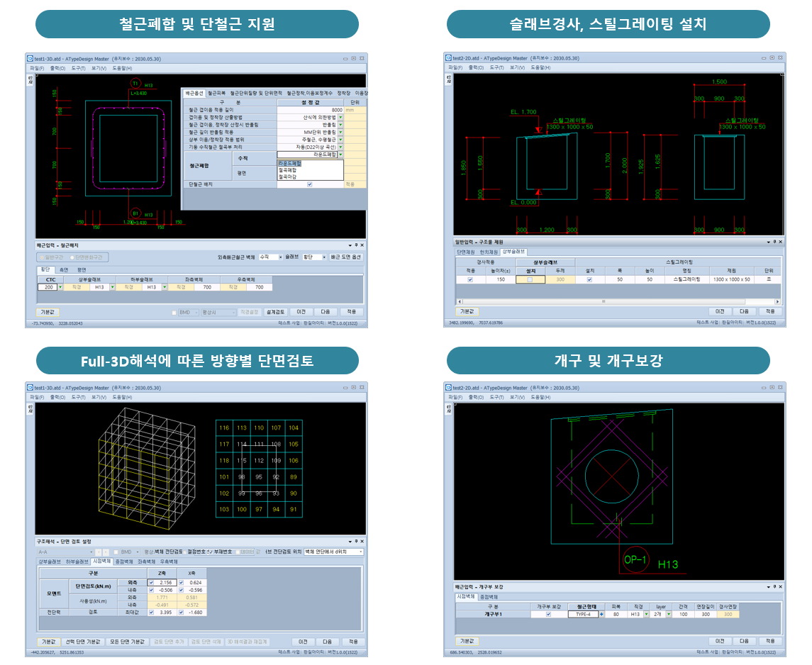Image resolution: width=812 pixels, height=665 pixels.
Task: Switch to the 헌치제원 tab
Action: (x=489, y=252)
